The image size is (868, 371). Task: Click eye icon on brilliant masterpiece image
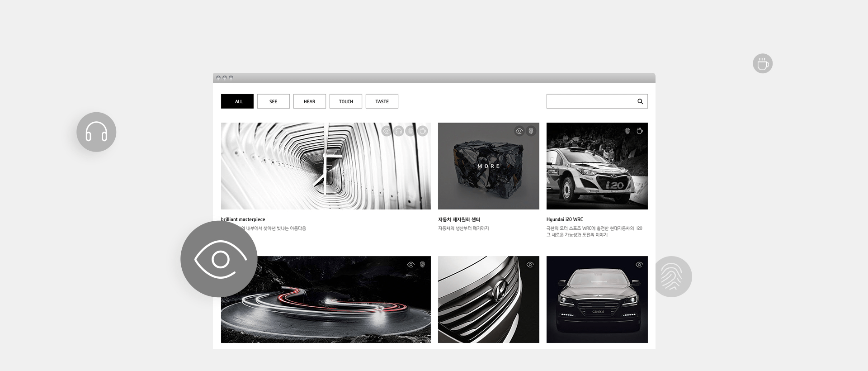click(387, 131)
